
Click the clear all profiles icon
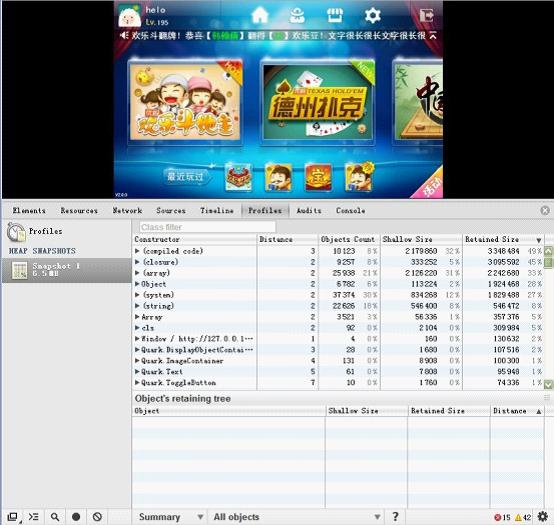click(x=97, y=517)
